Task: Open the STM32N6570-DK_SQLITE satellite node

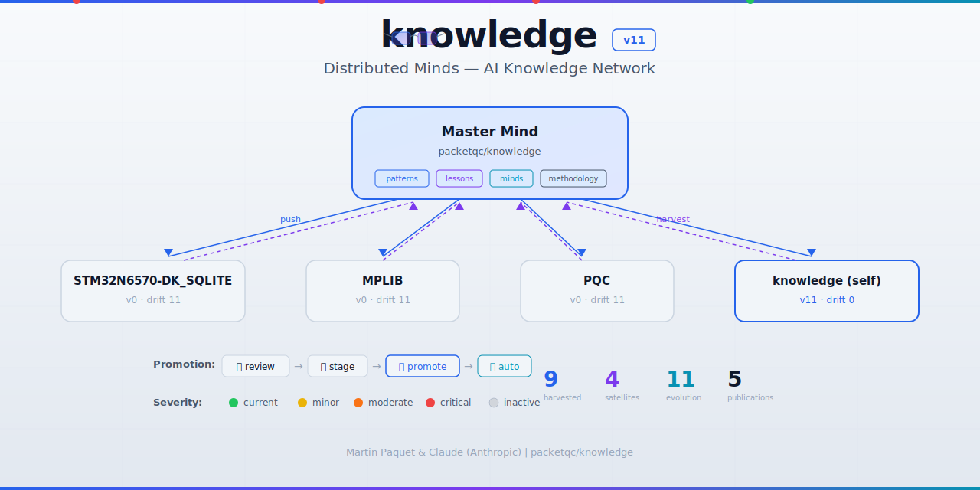Action: [x=153, y=291]
